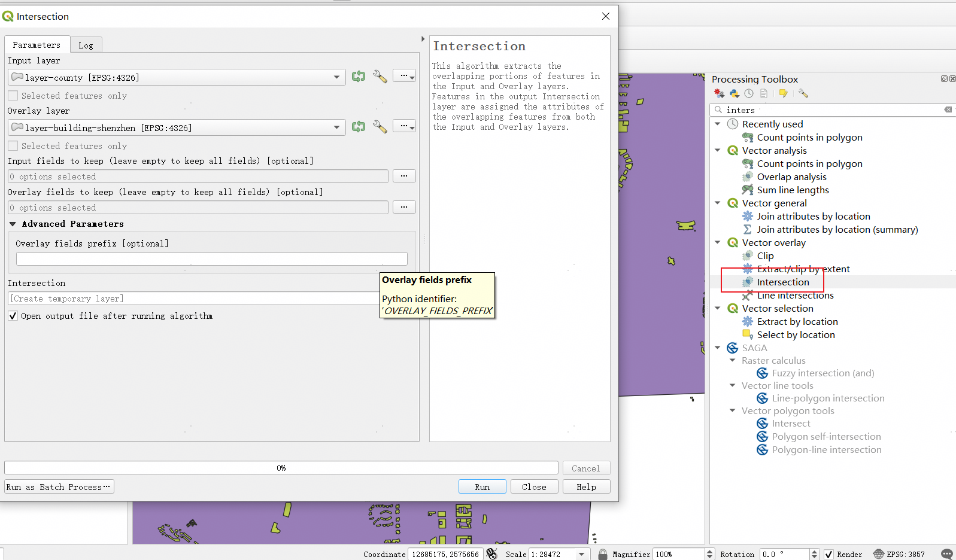Screen dimensions: 956x560
Task: Click the Run button
Action: tap(482, 487)
